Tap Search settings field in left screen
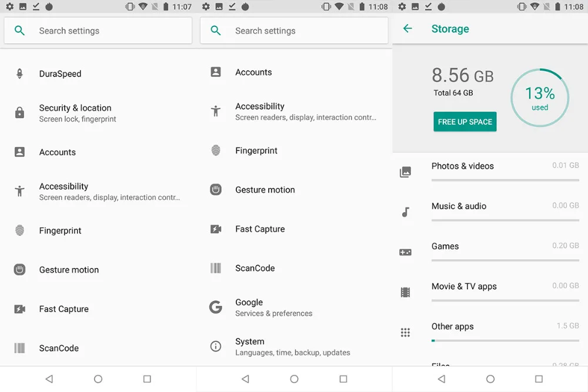Screen dimensions: 588x392 (98, 31)
